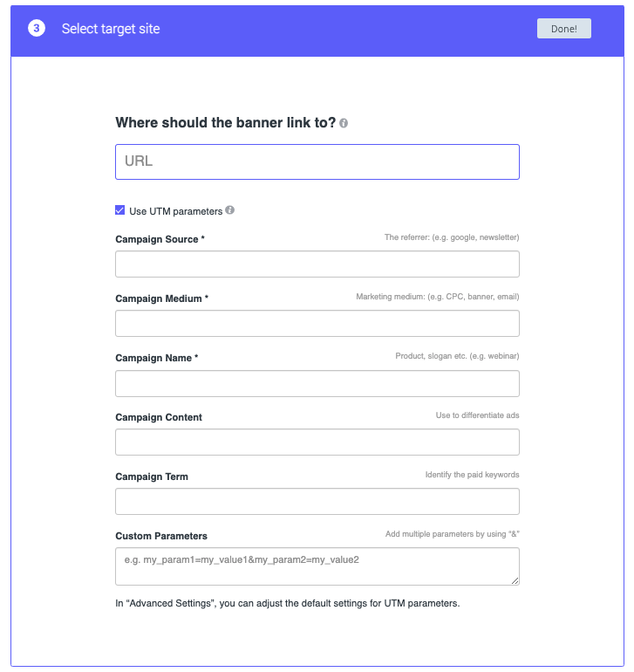Uncheck the Use UTM parameters checkbox

click(x=120, y=210)
